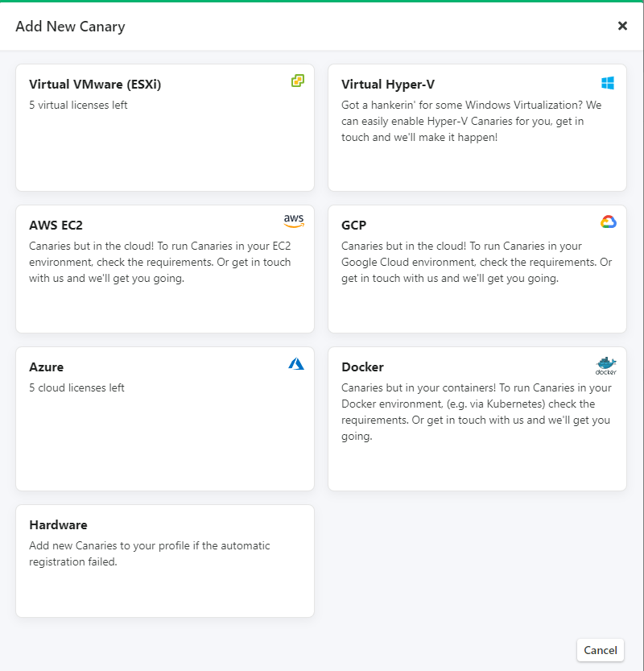The width and height of the screenshot is (644, 671).
Task: Click the Docker Kubernetes requirements description
Action: click(x=476, y=412)
